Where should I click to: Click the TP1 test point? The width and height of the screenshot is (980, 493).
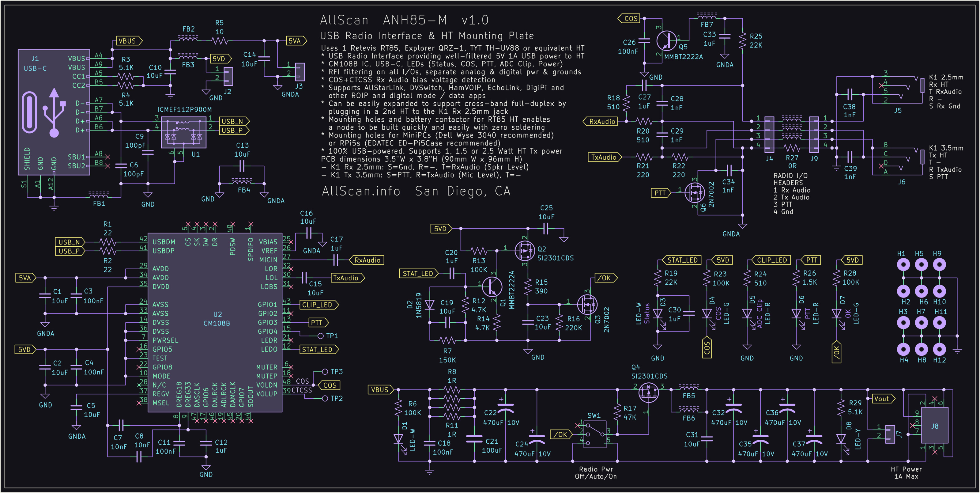coord(321,336)
